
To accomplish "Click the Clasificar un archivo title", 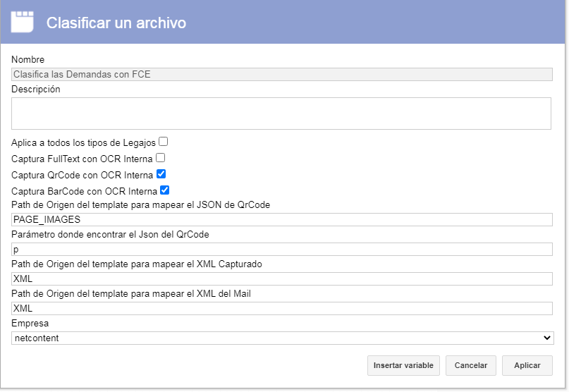I will (x=116, y=23).
